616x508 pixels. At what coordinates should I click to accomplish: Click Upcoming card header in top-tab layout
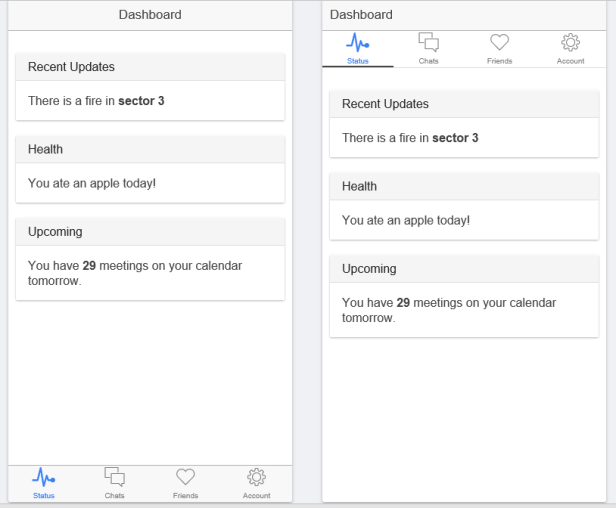pos(464,268)
